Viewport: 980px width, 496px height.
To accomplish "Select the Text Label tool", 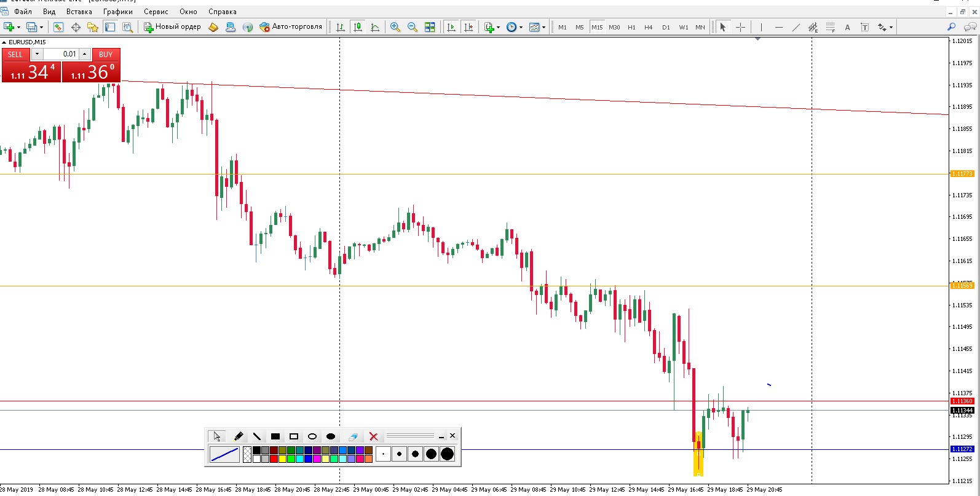I will [864, 27].
